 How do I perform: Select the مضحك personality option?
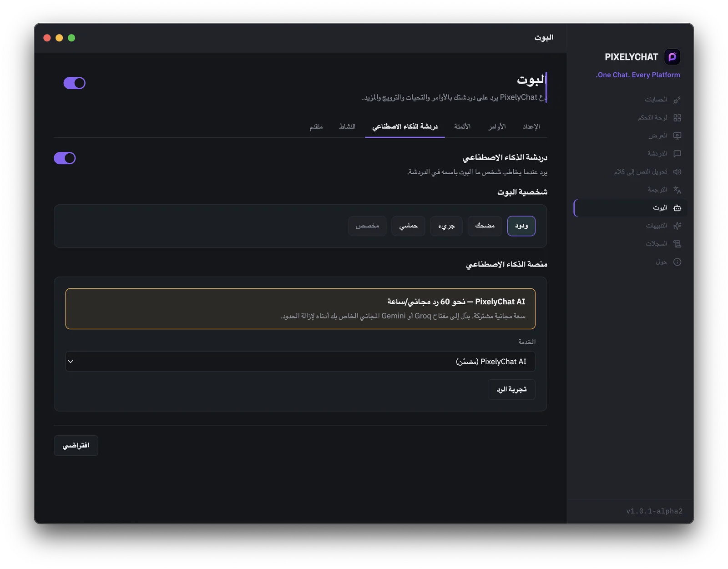[485, 226]
